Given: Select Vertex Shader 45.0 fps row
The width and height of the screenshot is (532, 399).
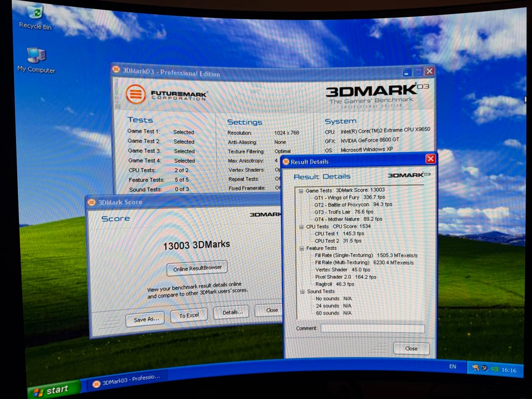Looking at the screenshot, I should pyautogui.click(x=342, y=269).
